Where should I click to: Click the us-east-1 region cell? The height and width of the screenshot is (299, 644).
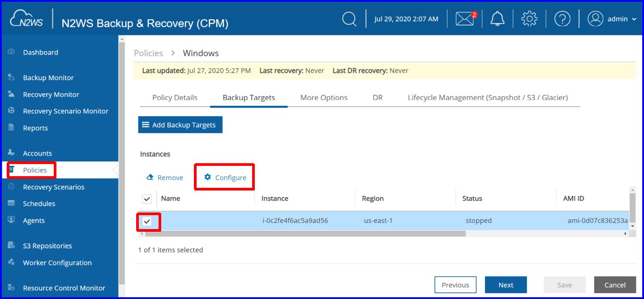point(378,221)
